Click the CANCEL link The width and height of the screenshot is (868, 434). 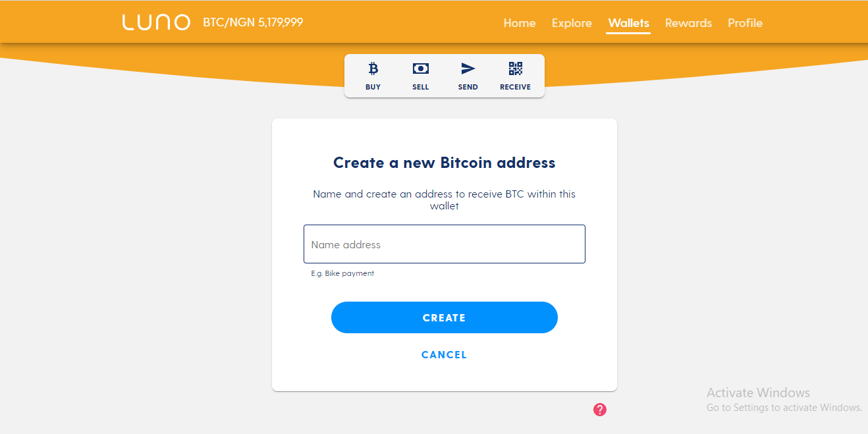[x=445, y=355]
